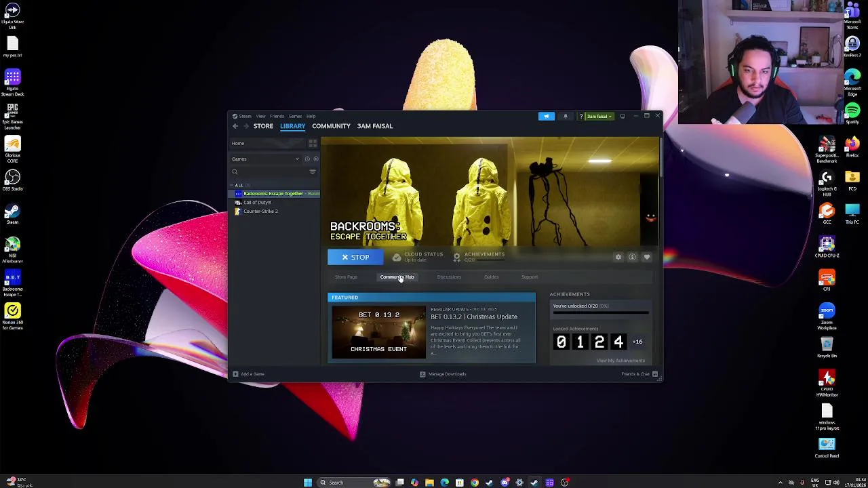Go forward with the Steam forward arrow

point(245,126)
